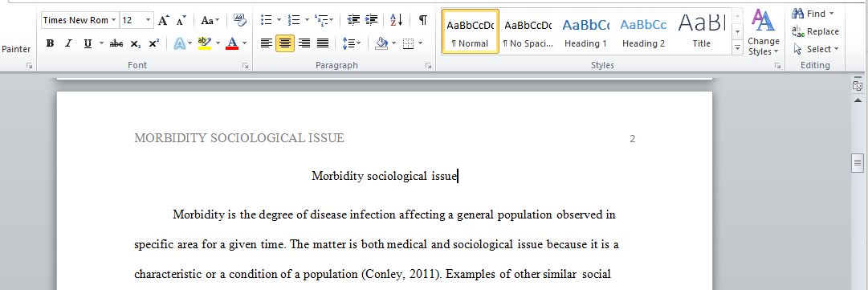This screenshot has height=290, width=868.
Task: Expand bullets dropdown arrow
Action: [279, 20]
